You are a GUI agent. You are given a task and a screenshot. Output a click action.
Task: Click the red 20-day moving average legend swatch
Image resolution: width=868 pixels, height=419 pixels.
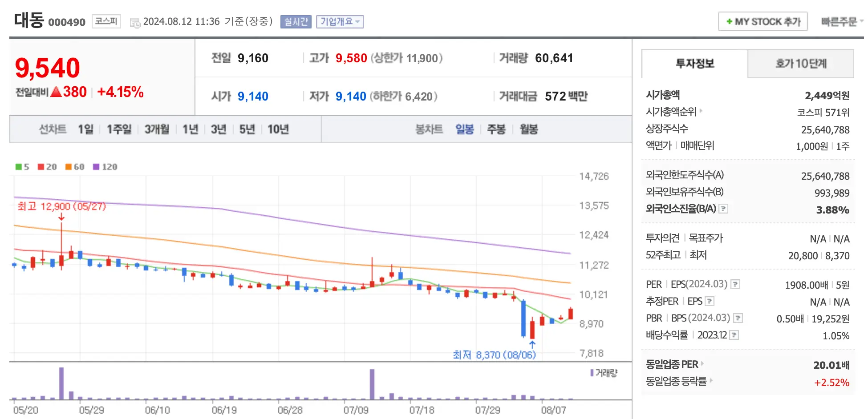tap(42, 167)
